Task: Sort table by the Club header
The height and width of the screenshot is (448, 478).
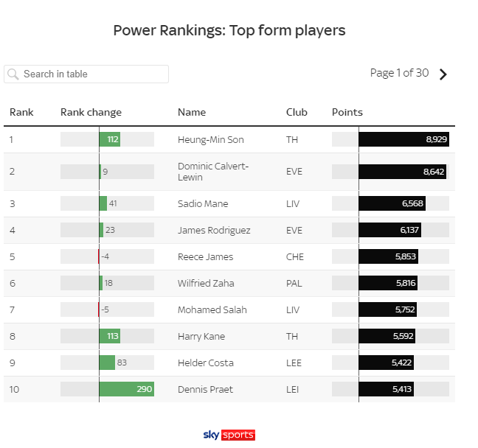Action: (x=297, y=113)
